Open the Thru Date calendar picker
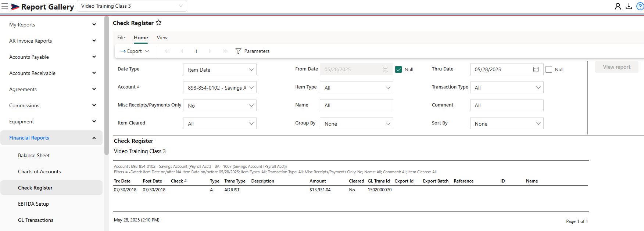Screen dimensions: 644x231 tap(536, 69)
